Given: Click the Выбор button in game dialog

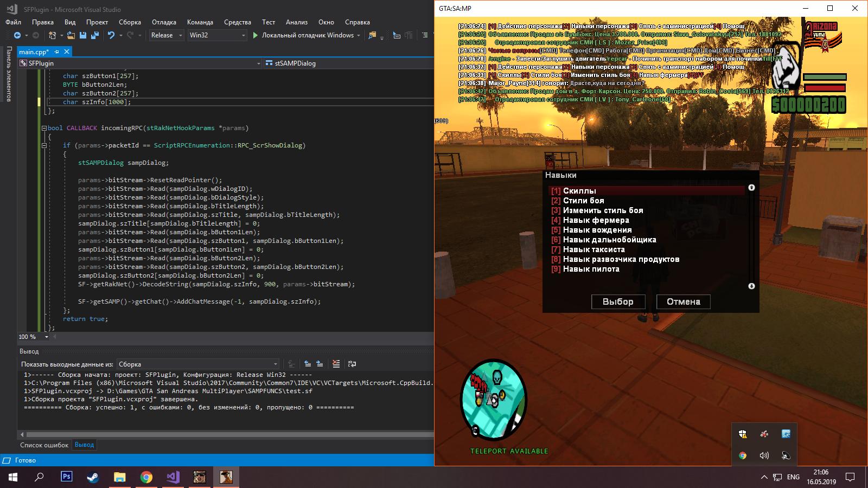Looking at the screenshot, I should pos(618,301).
